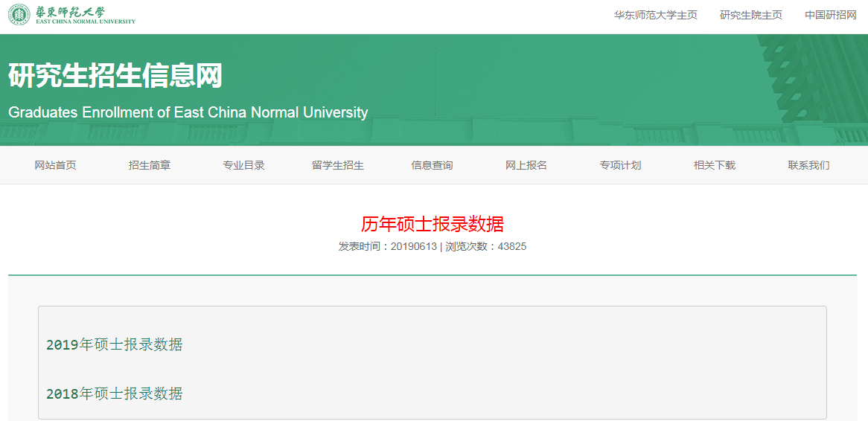Open the 招生简章 menu item
Image resolution: width=868 pixels, height=421 pixels.
pos(150,165)
